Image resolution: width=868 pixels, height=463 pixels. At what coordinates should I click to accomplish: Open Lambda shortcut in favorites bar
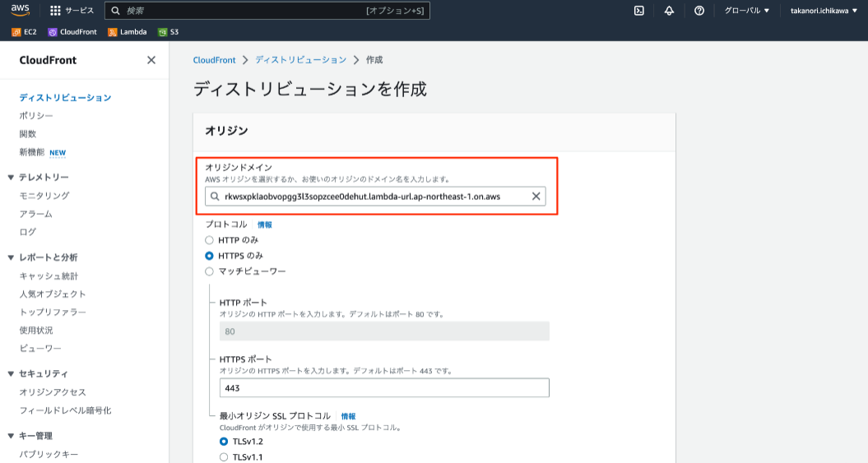tap(128, 32)
